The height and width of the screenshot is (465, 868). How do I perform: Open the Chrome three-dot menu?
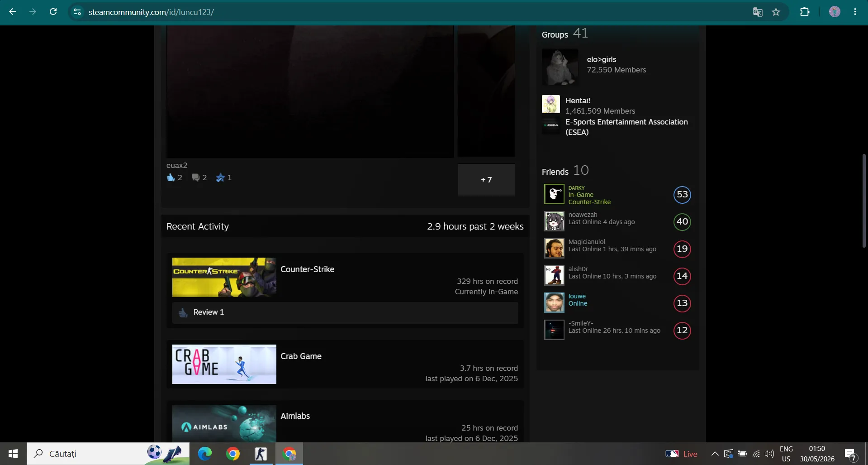tap(855, 12)
